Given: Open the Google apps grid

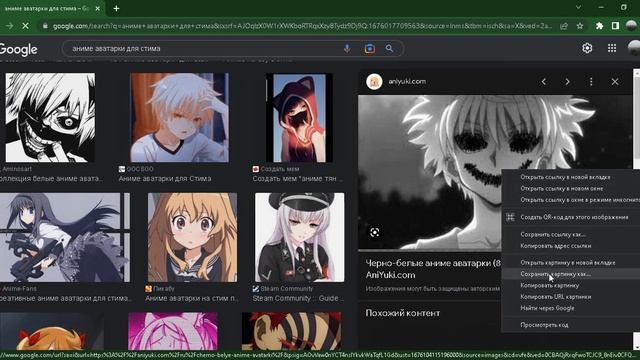Looking at the screenshot, I should [x=612, y=48].
